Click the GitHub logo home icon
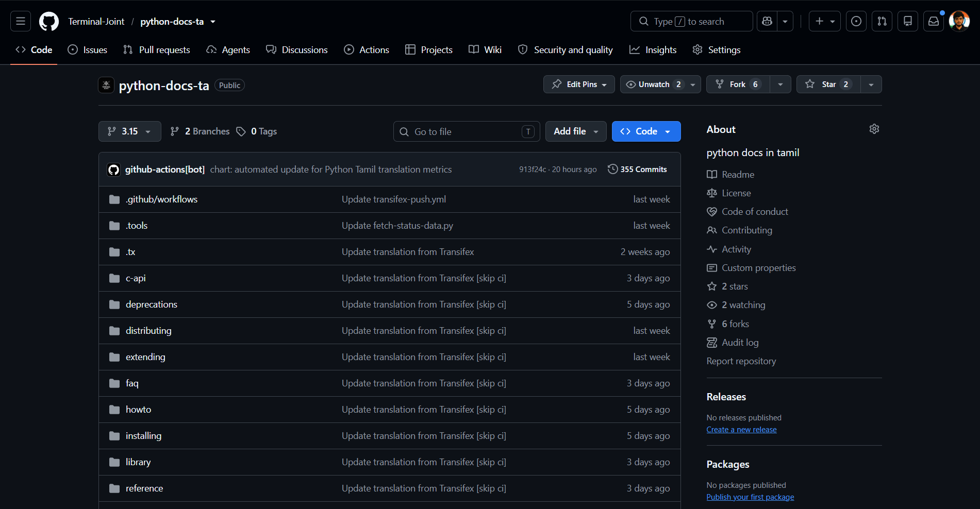The width and height of the screenshot is (980, 509). [x=49, y=21]
